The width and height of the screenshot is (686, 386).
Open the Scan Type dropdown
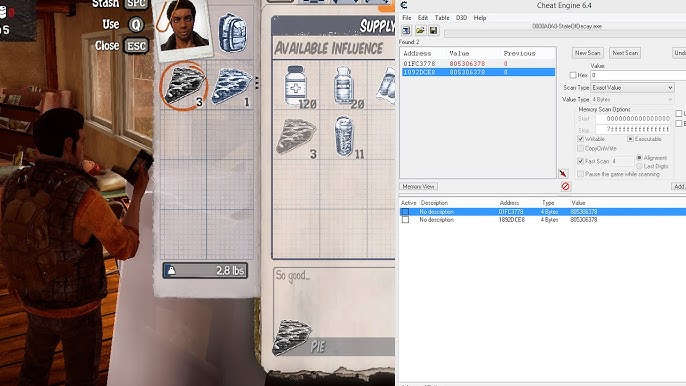(632, 88)
